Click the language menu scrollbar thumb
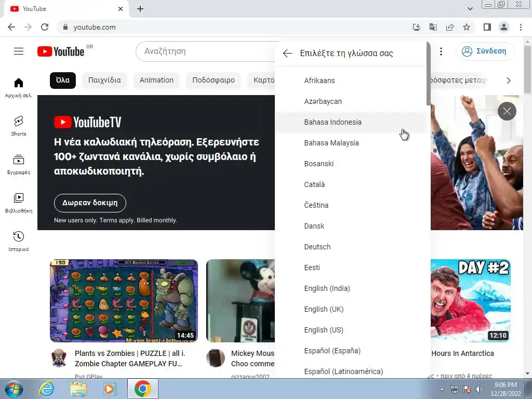This screenshot has width=532, height=399. click(x=429, y=74)
